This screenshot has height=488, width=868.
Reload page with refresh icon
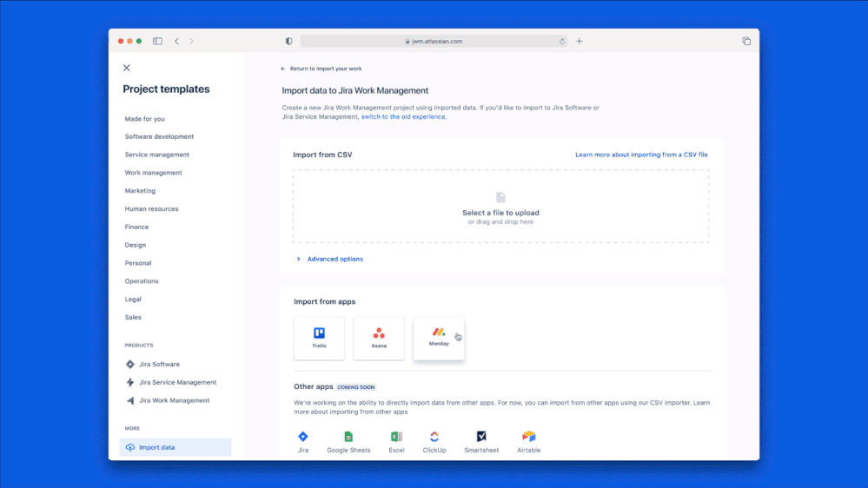pos(562,41)
